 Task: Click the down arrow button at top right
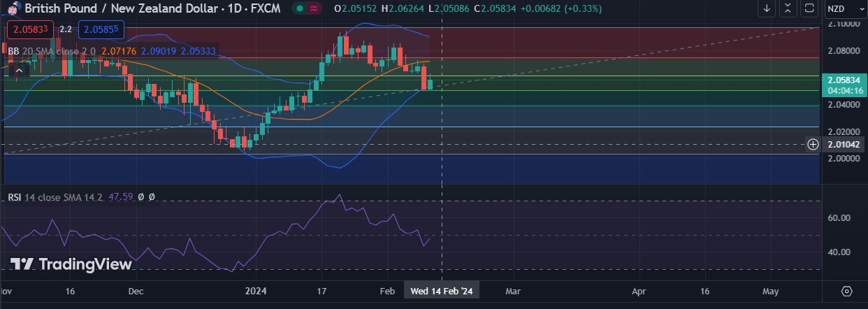click(x=767, y=8)
